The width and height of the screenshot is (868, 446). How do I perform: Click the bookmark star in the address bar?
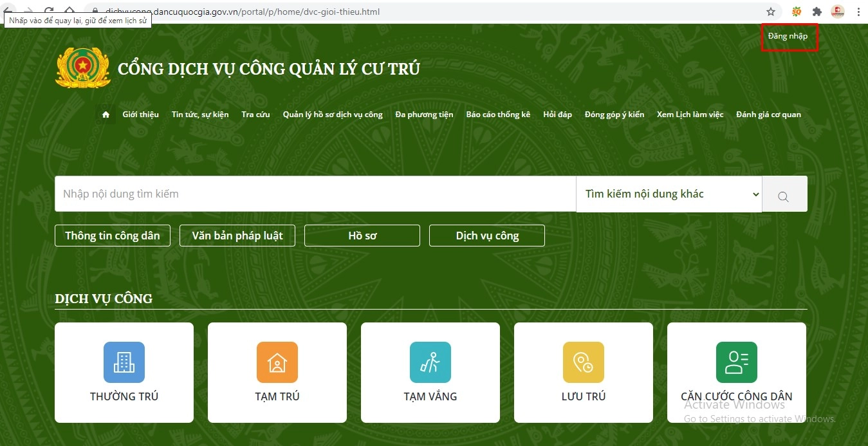(x=770, y=11)
